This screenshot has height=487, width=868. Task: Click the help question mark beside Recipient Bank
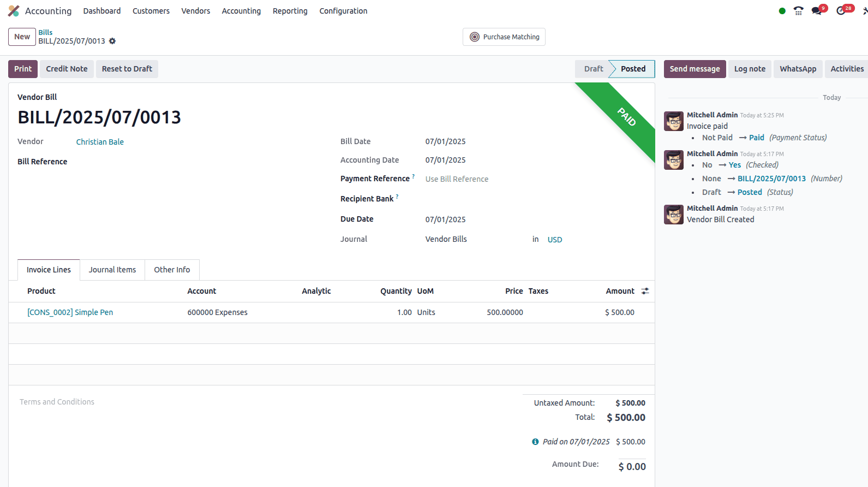coord(397,196)
